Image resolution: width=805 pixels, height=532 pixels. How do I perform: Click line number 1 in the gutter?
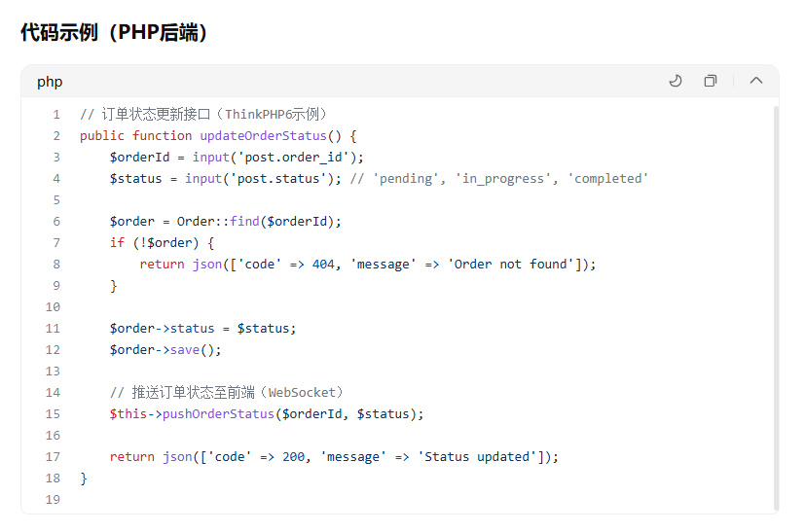[56, 115]
